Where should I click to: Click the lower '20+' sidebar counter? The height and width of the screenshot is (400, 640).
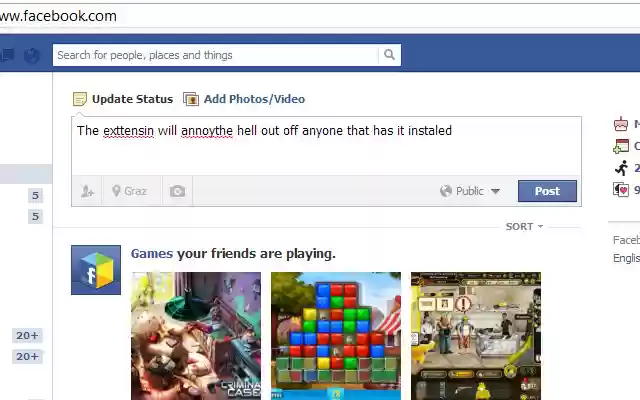27,356
